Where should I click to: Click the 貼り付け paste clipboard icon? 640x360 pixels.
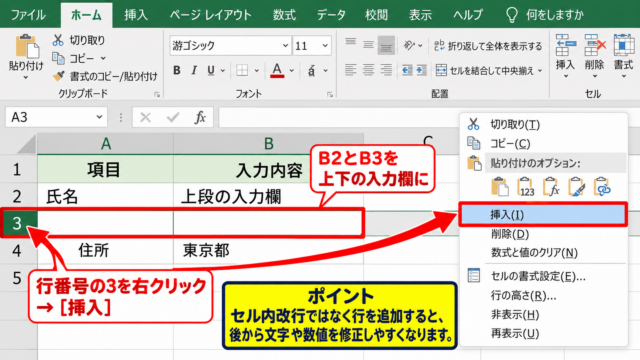click(x=27, y=46)
